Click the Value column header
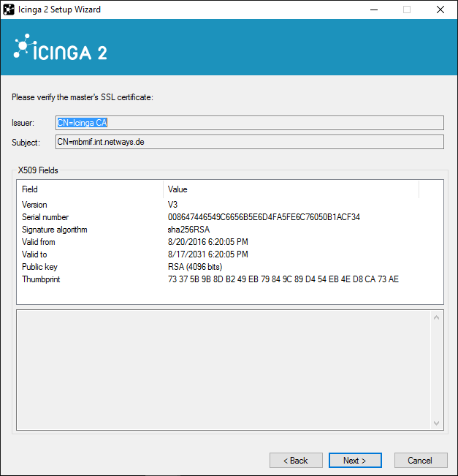 click(291, 189)
